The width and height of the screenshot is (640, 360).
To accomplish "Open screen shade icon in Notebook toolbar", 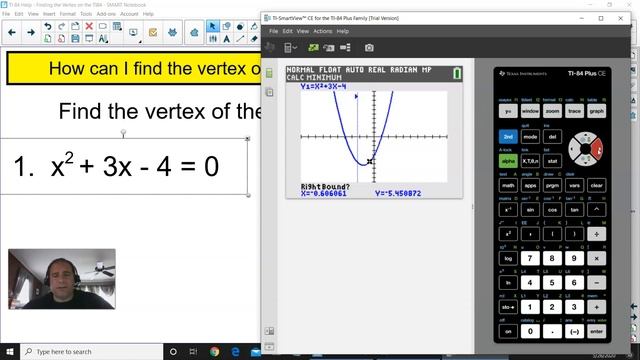I will [x=89, y=39].
